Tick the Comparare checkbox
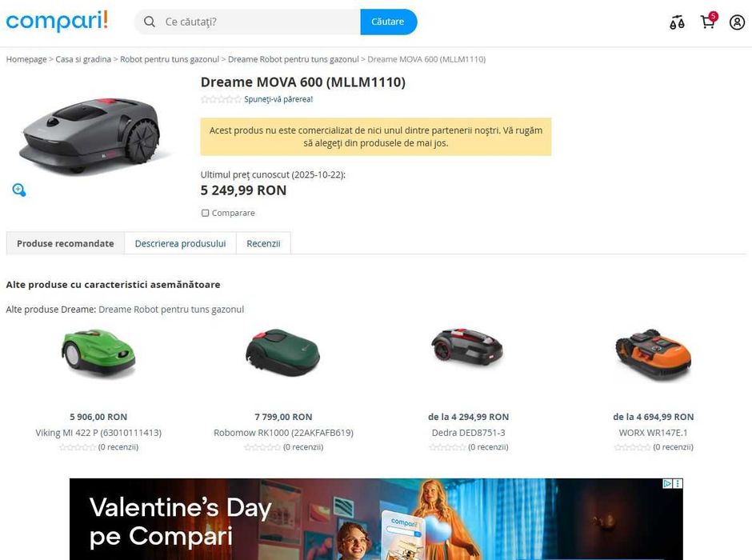This screenshot has width=752, height=560. pos(206,213)
